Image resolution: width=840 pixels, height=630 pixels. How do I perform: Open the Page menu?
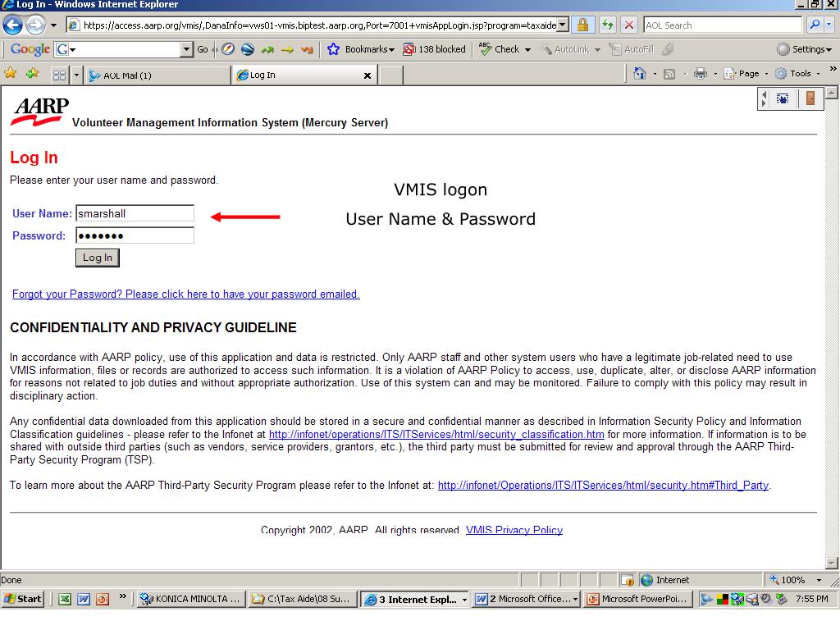745,74
